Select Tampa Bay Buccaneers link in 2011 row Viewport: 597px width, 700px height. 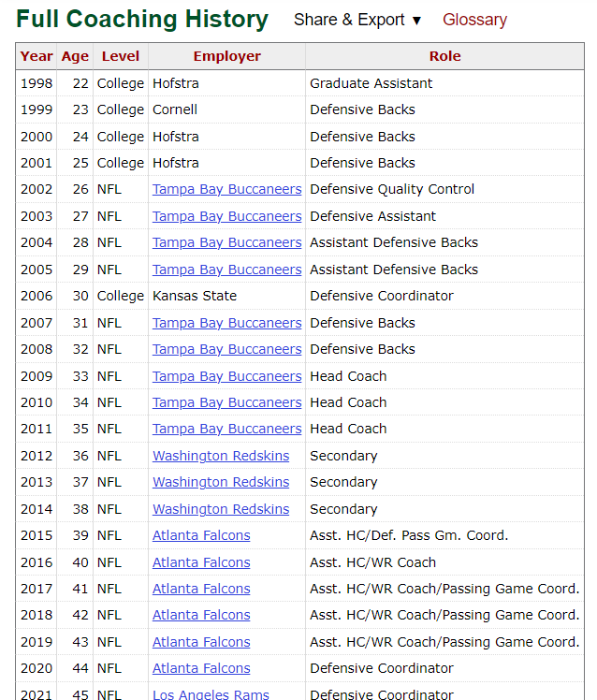pyautogui.click(x=226, y=429)
